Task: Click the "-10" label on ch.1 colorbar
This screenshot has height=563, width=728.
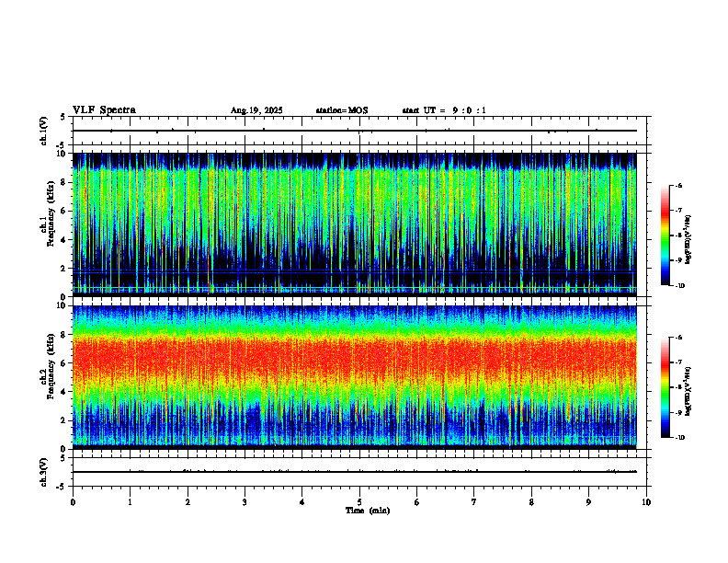Action: click(x=679, y=286)
